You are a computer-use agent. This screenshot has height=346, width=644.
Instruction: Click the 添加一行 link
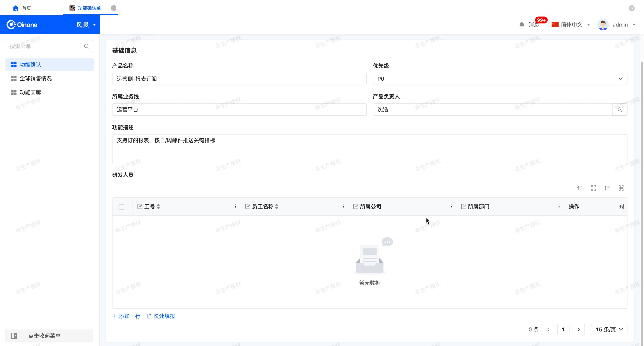pos(126,316)
